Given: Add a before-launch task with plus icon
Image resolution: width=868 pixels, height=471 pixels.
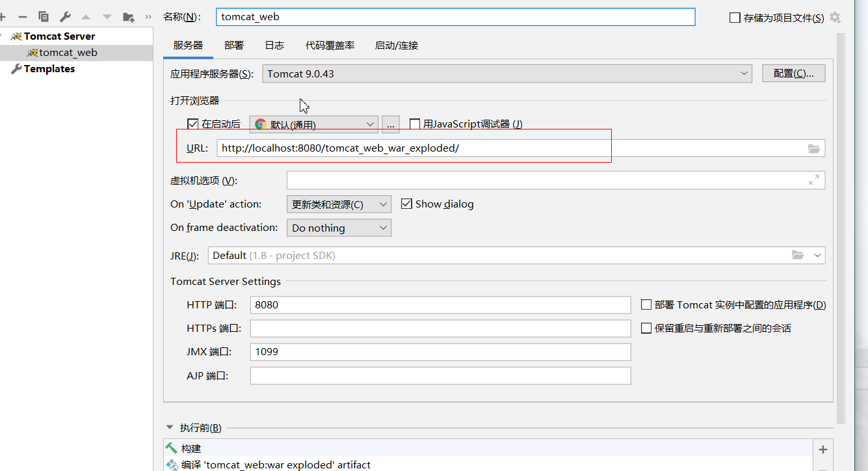Looking at the screenshot, I should pyautogui.click(x=822, y=450).
